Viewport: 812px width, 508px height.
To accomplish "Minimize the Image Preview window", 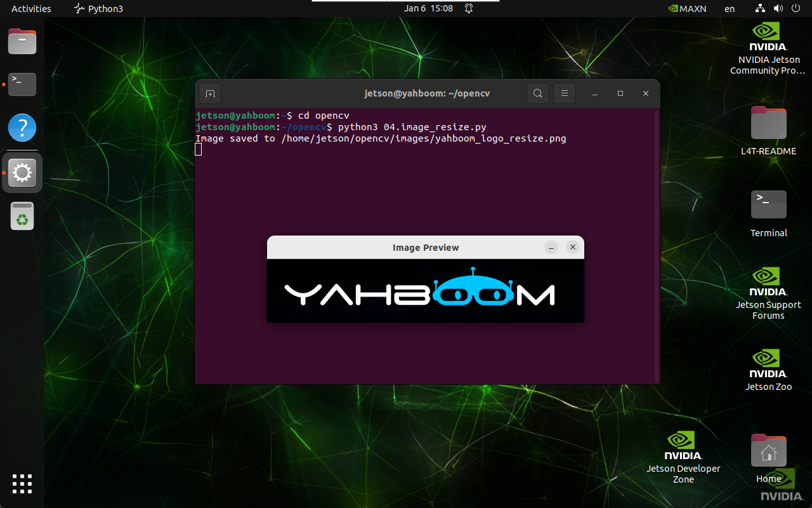I will pyautogui.click(x=551, y=248).
